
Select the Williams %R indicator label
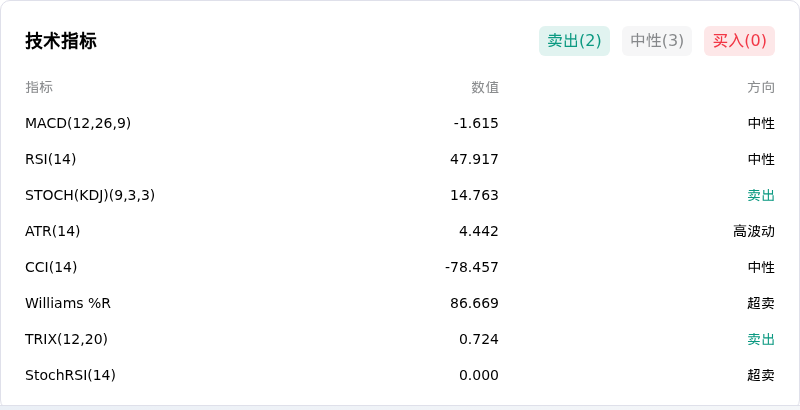pos(68,303)
